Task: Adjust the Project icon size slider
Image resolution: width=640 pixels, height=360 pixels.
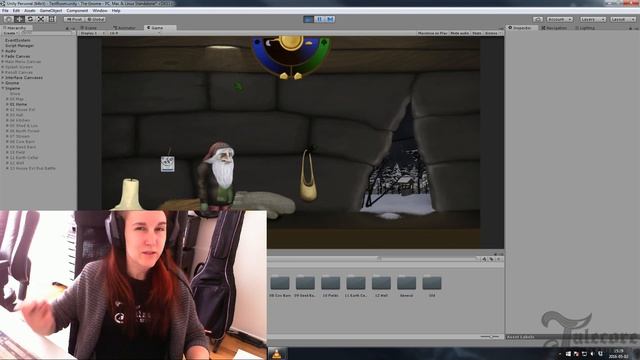Action: pyautogui.click(x=489, y=337)
